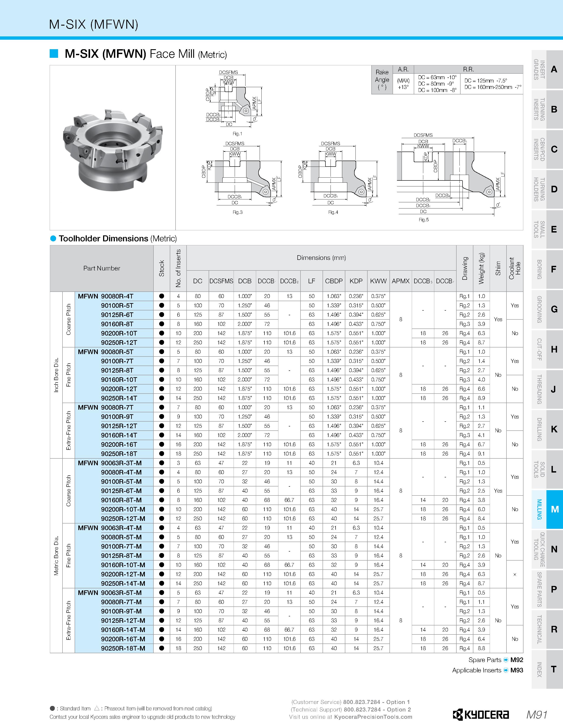
Task: Click the Metric Bore Dia. row group label
Action: [x=56, y=555]
